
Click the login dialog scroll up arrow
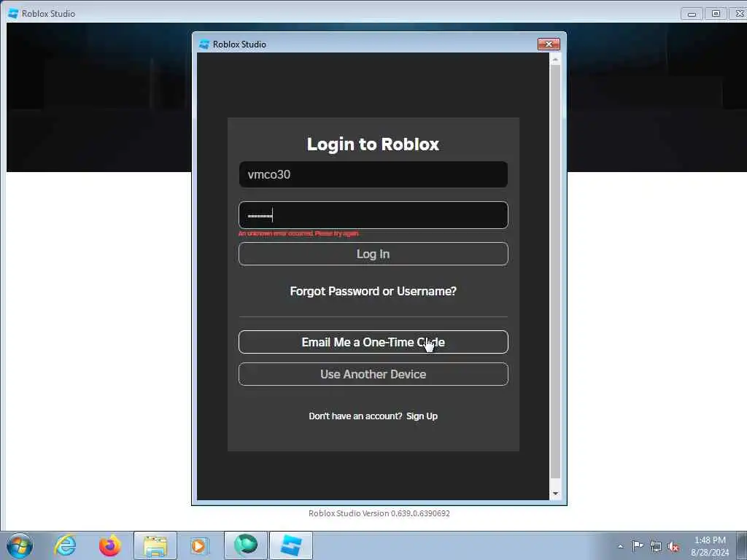point(555,60)
